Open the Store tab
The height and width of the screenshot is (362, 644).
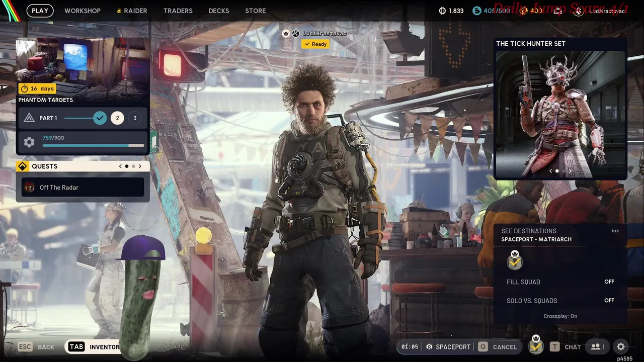pyautogui.click(x=256, y=11)
